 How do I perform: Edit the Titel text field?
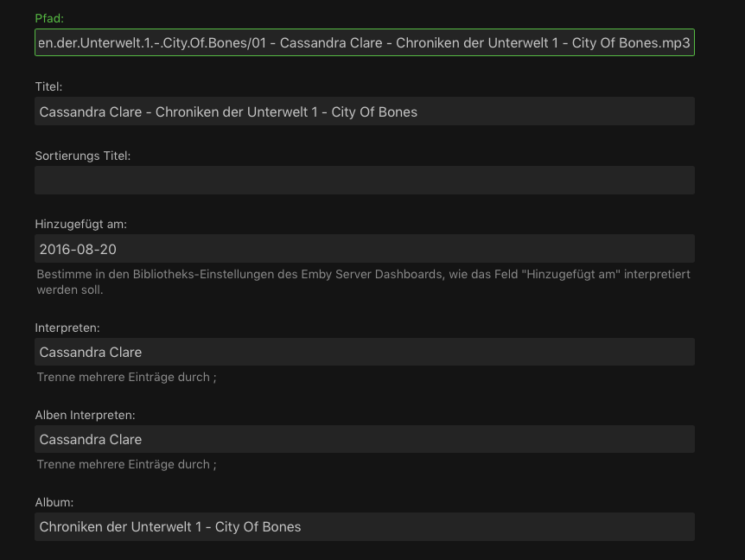[x=365, y=111]
